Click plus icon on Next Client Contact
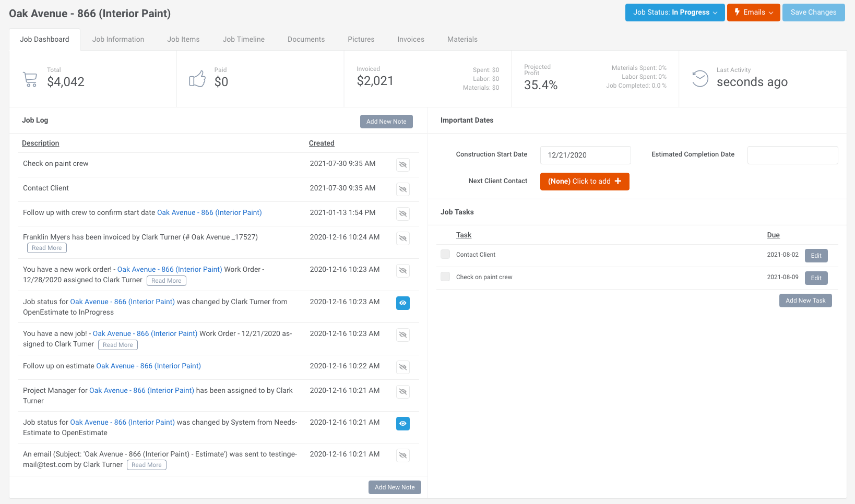 618,181
